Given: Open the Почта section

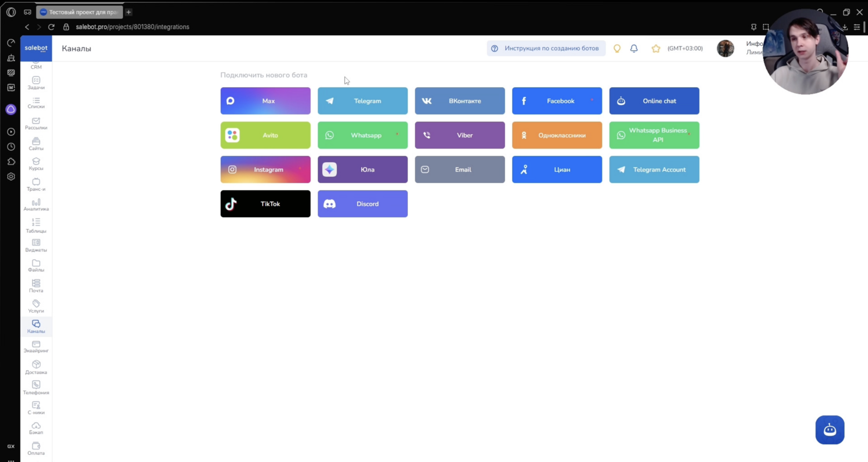Looking at the screenshot, I should tap(36, 286).
